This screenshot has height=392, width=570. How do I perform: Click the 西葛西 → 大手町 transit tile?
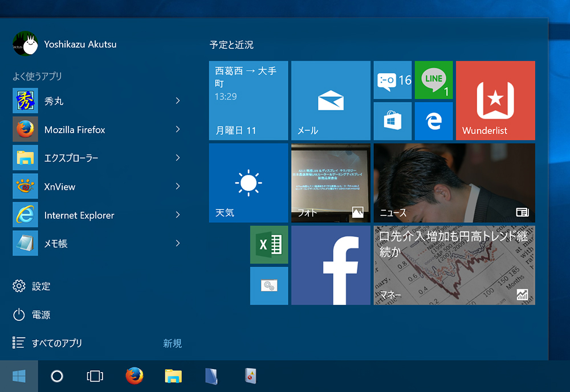(x=249, y=100)
